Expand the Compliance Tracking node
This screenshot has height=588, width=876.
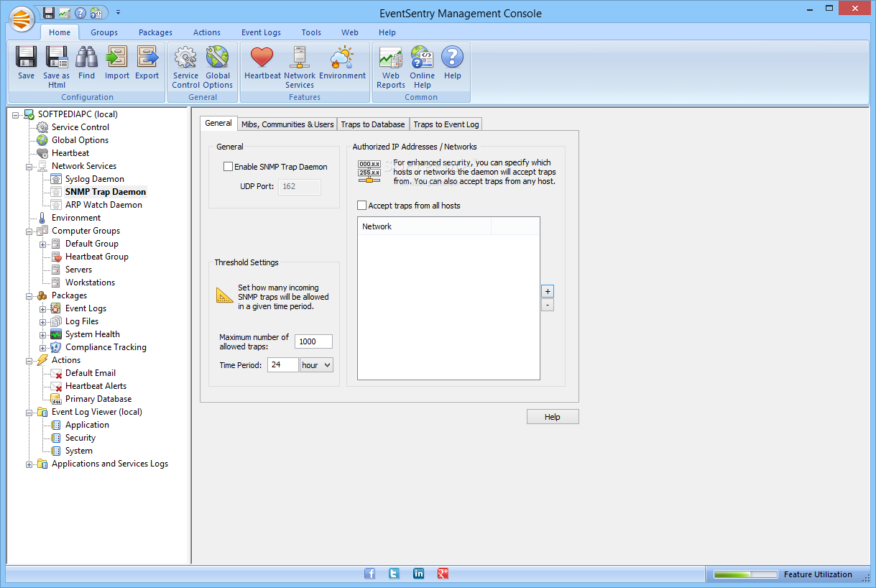click(43, 347)
